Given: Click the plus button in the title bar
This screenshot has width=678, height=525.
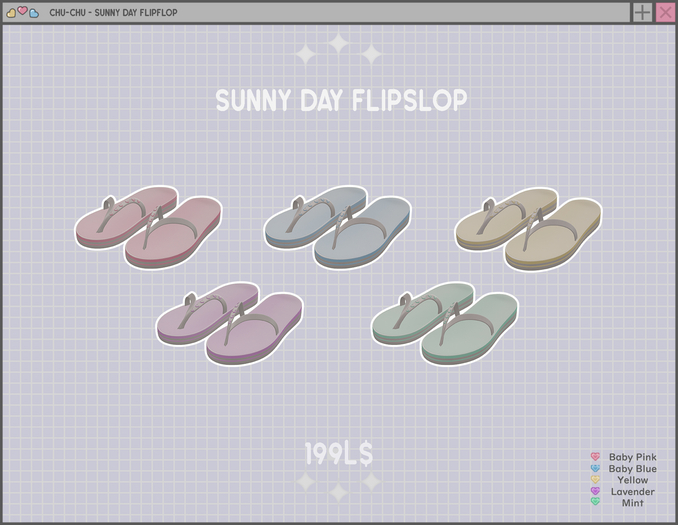Looking at the screenshot, I should [x=643, y=13].
